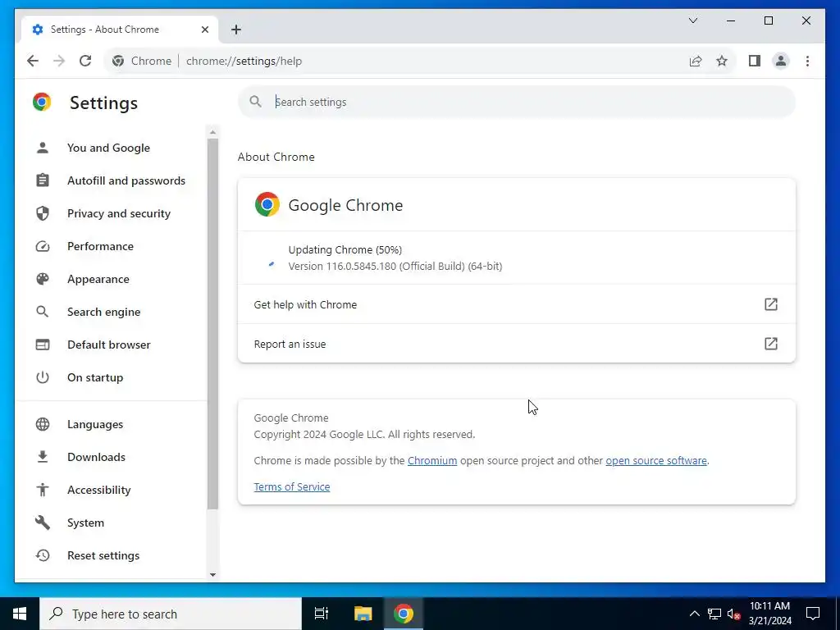Reload the page with the refresh icon
The height and width of the screenshot is (630, 840).
pos(85,61)
